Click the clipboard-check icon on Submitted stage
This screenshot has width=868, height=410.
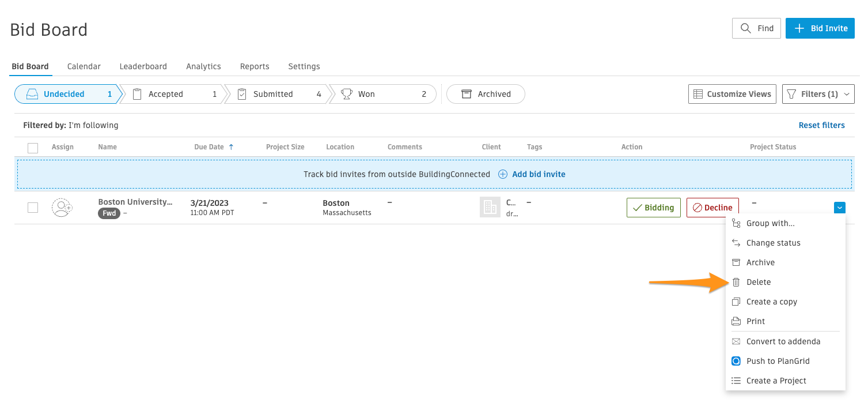point(242,94)
